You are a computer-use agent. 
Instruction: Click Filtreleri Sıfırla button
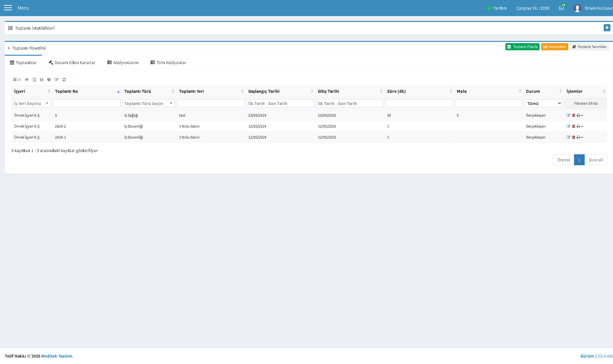586,103
